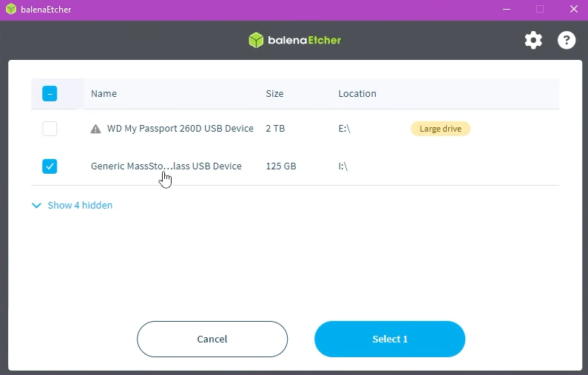Check the WD My Passport 260D drive checkbox

pyautogui.click(x=50, y=129)
